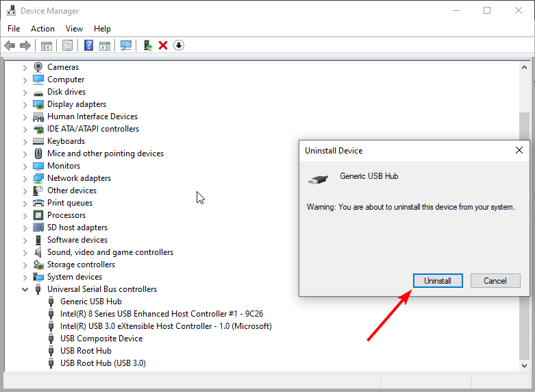This screenshot has height=392, width=535.
Task: Select the plain USB Root Hub entry
Action: pyautogui.click(x=86, y=351)
